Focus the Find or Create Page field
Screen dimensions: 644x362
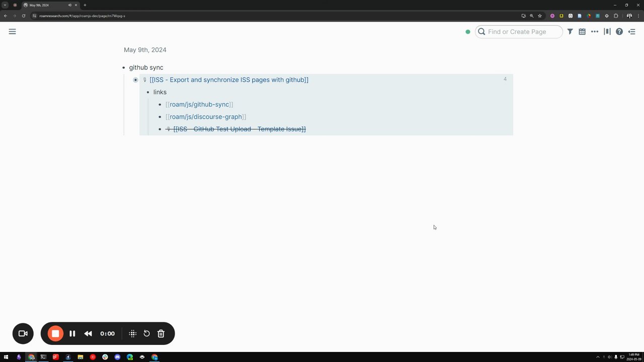point(519,32)
